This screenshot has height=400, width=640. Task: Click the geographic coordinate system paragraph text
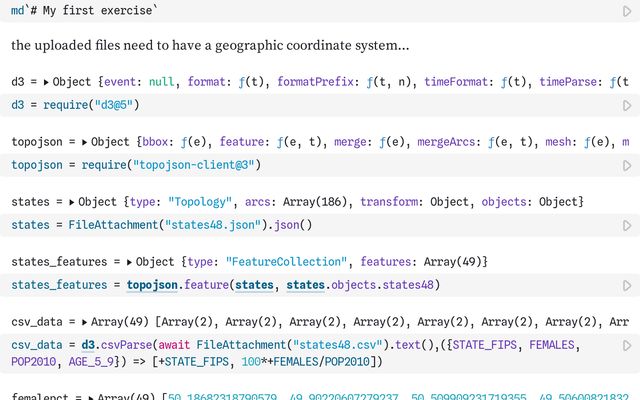tap(210, 46)
